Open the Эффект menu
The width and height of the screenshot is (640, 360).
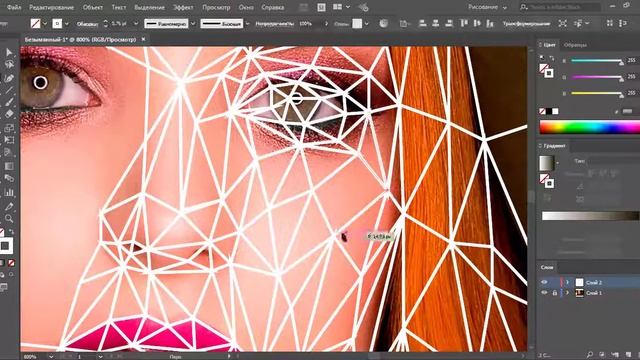(183, 7)
